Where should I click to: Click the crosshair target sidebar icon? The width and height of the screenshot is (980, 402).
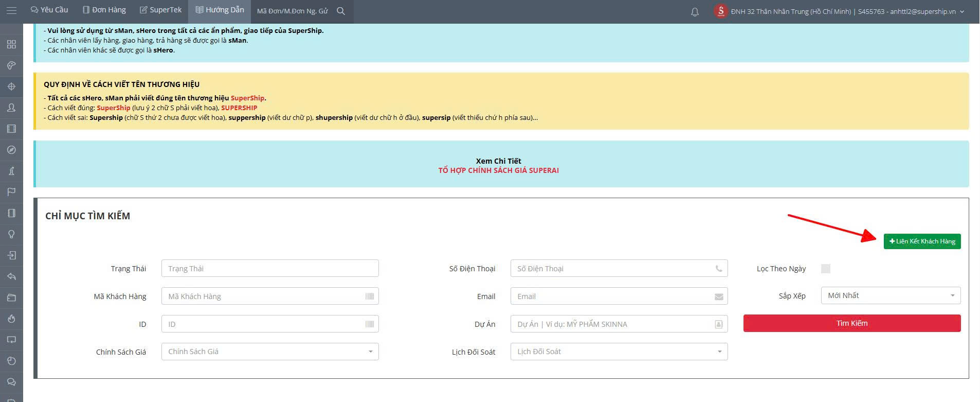pos(11,86)
